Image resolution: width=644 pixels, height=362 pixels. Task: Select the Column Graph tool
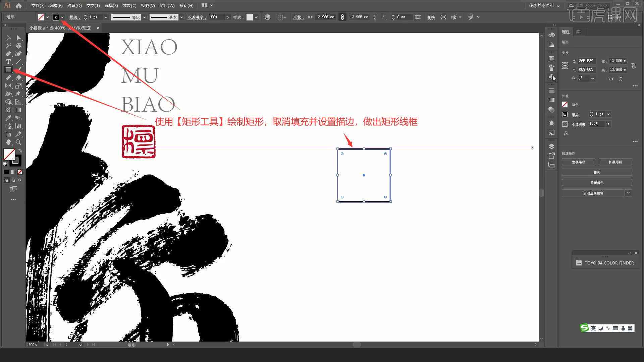click(18, 126)
